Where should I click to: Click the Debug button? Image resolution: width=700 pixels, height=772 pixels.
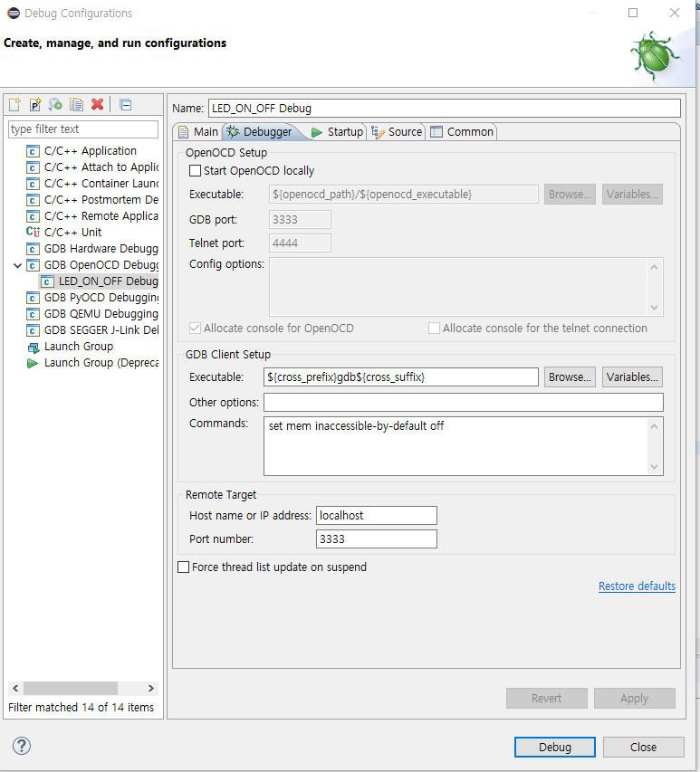(x=554, y=747)
